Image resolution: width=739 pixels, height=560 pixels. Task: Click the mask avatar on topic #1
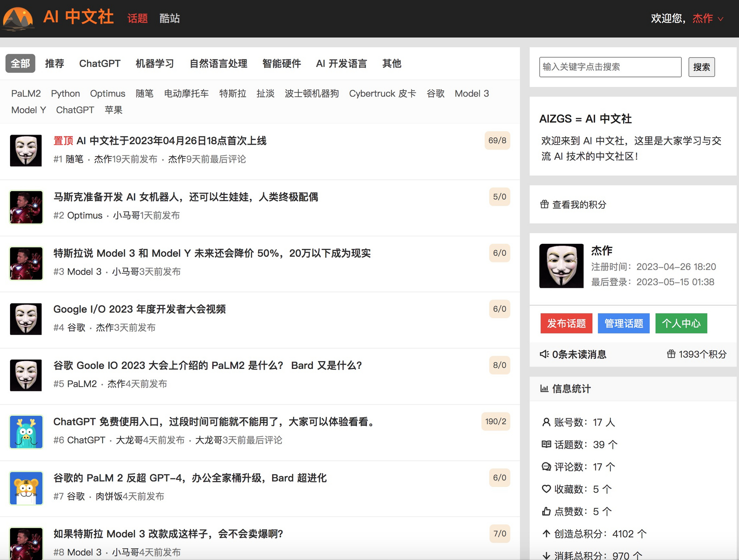[x=26, y=150]
